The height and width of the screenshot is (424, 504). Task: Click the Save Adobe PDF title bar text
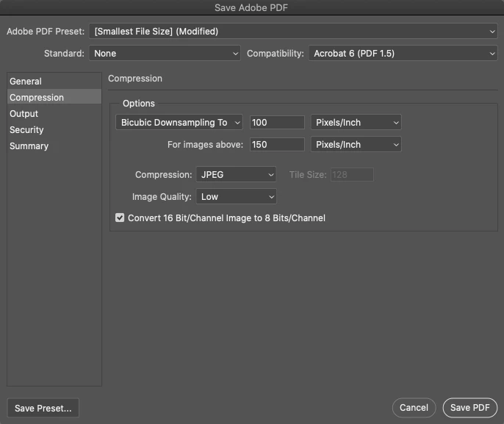(251, 7)
